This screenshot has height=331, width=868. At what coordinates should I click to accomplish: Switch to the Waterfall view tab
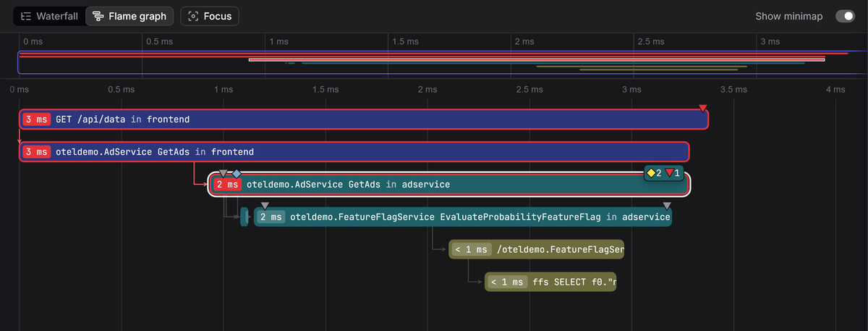click(x=49, y=16)
